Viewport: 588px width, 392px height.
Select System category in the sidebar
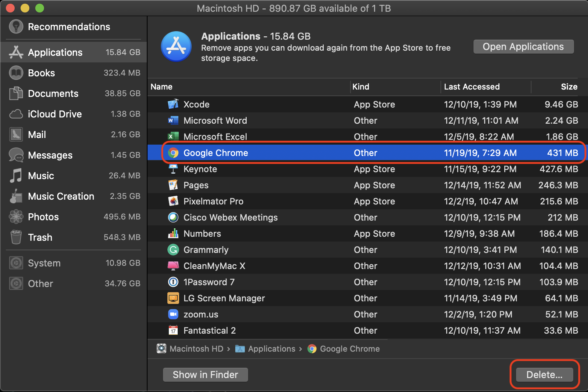[x=74, y=263]
